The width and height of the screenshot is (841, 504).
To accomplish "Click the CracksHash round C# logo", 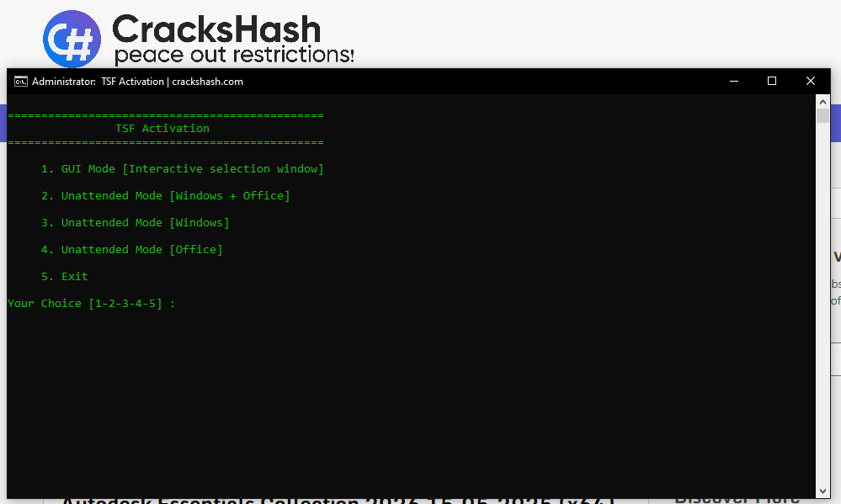I will tap(72, 39).
